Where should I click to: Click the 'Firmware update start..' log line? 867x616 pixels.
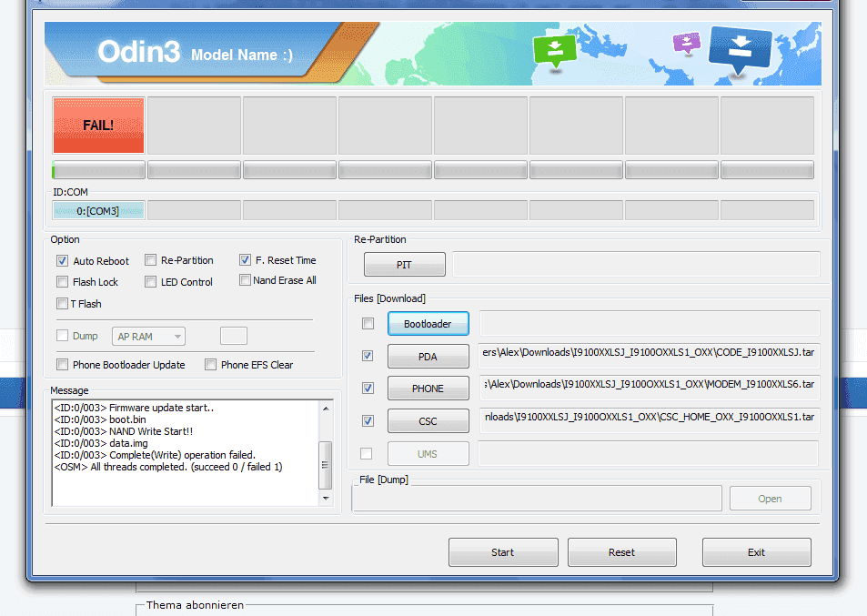point(134,408)
